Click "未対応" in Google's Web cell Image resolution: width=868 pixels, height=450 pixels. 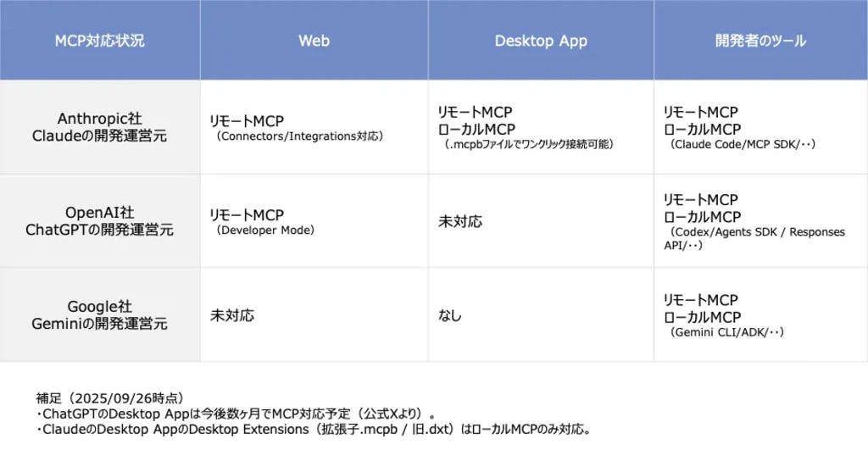(x=232, y=315)
